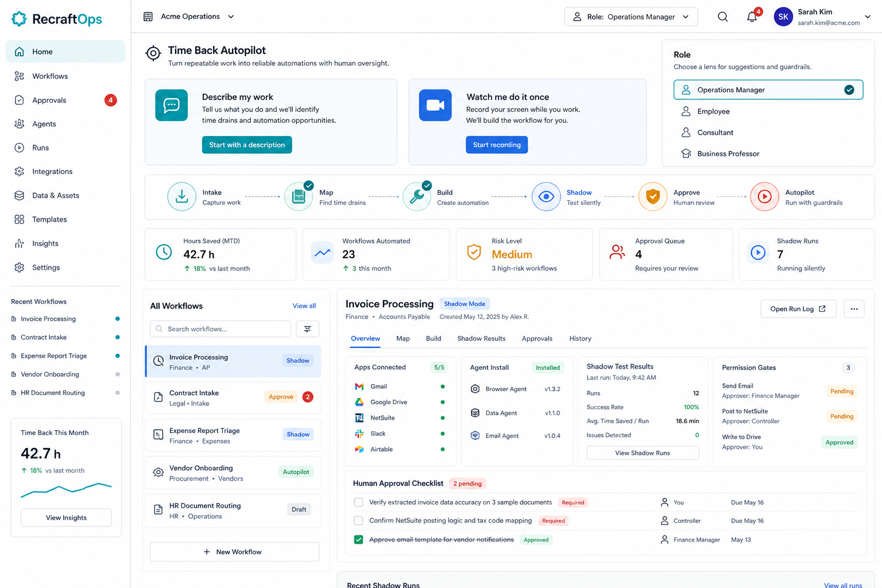Image resolution: width=882 pixels, height=588 pixels.
Task: Click the Invoice Processing more options button
Action: pyautogui.click(x=854, y=309)
